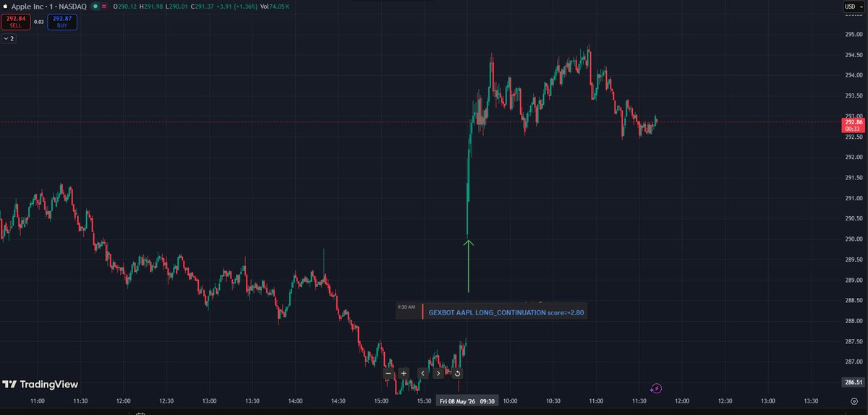Click the 294.00 price scale label
The height and width of the screenshot is (415, 868).
coord(853,75)
